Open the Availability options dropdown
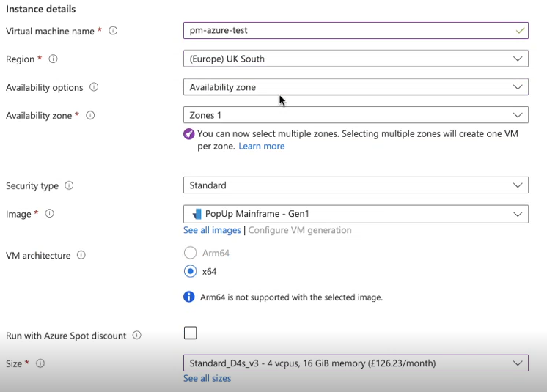The image size is (547, 392). point(356,86)
